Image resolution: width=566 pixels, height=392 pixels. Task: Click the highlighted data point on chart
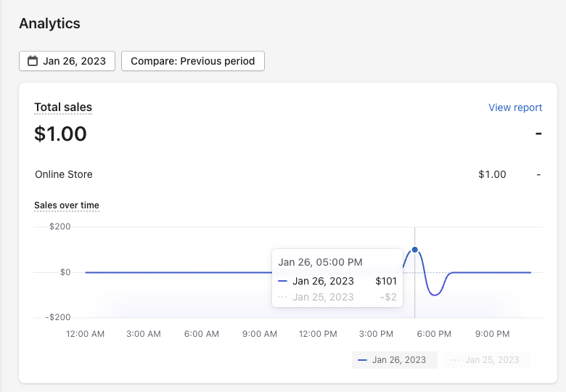pyautogui.click(x=415, y=250)
